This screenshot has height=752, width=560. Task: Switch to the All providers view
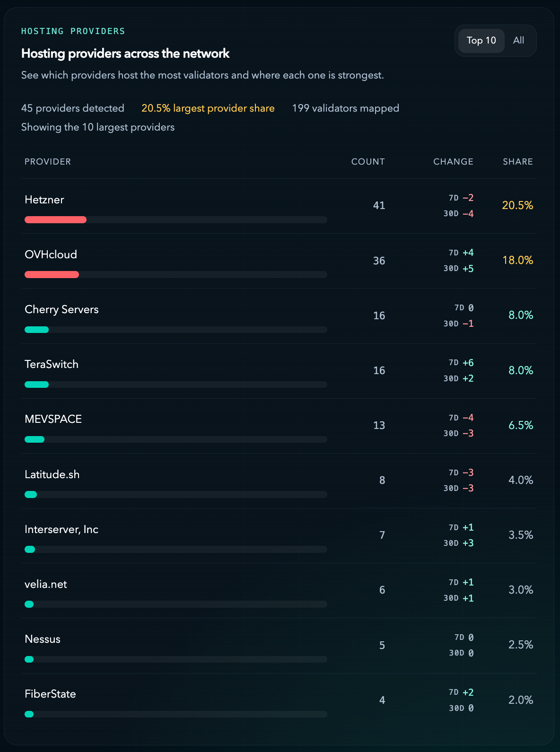point(518,41)
